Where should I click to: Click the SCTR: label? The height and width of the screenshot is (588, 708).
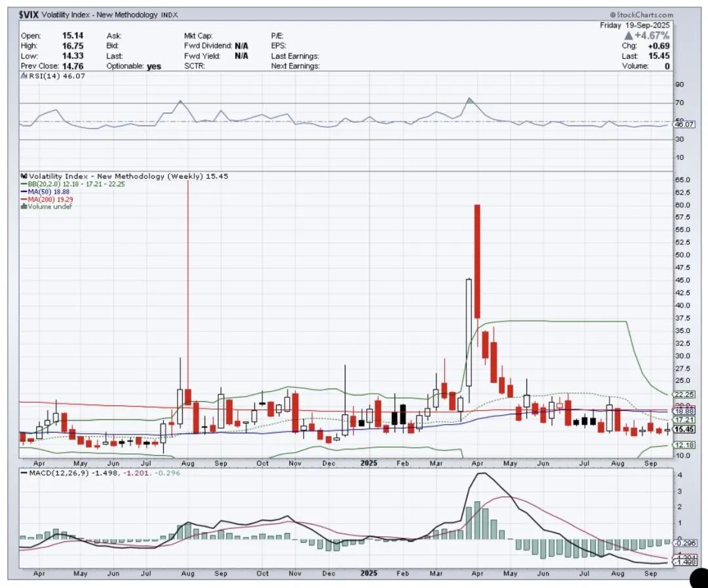click(x=194, y=66)
